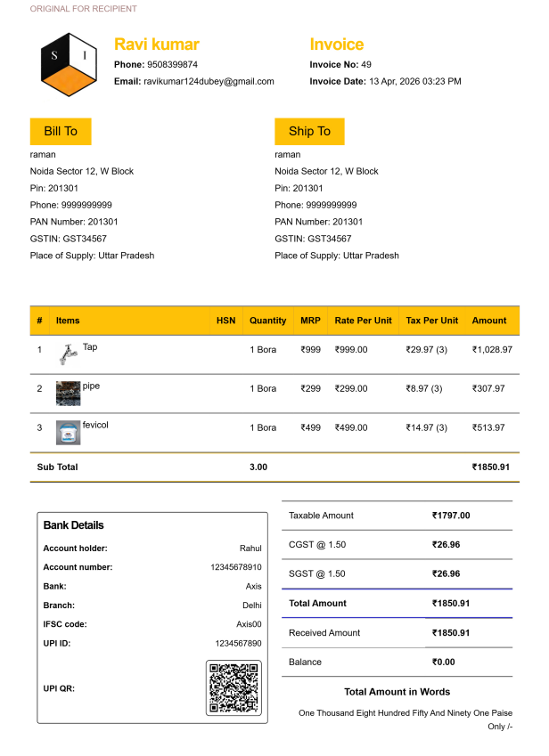Viewport: 549px width, 756px height.
Task: Click the pipe product thumbnail
Action: click(68, 392)
